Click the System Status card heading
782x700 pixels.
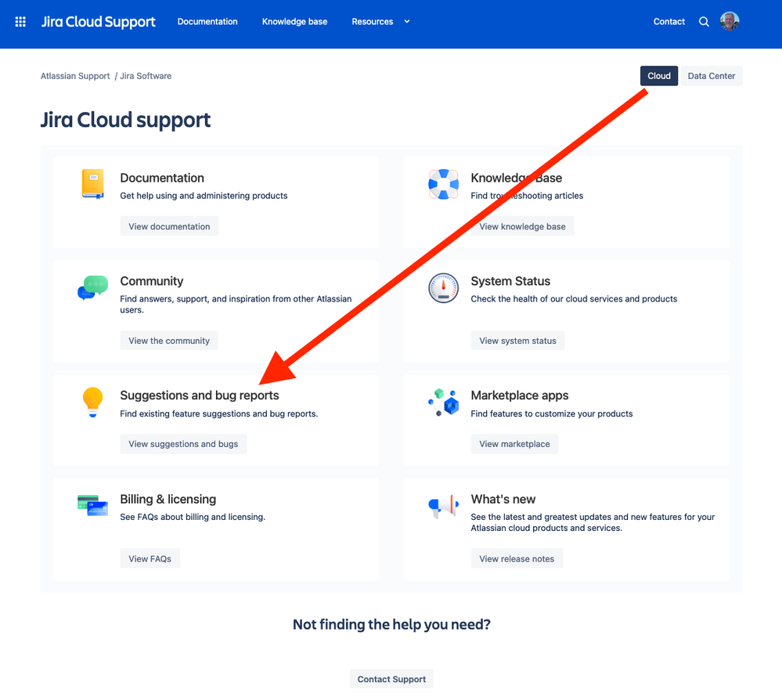[x=510, y=281]
